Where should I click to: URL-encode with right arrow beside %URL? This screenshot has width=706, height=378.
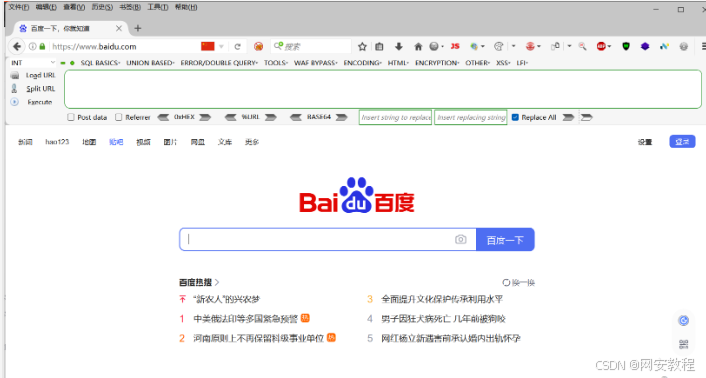(x=271, y=117)
